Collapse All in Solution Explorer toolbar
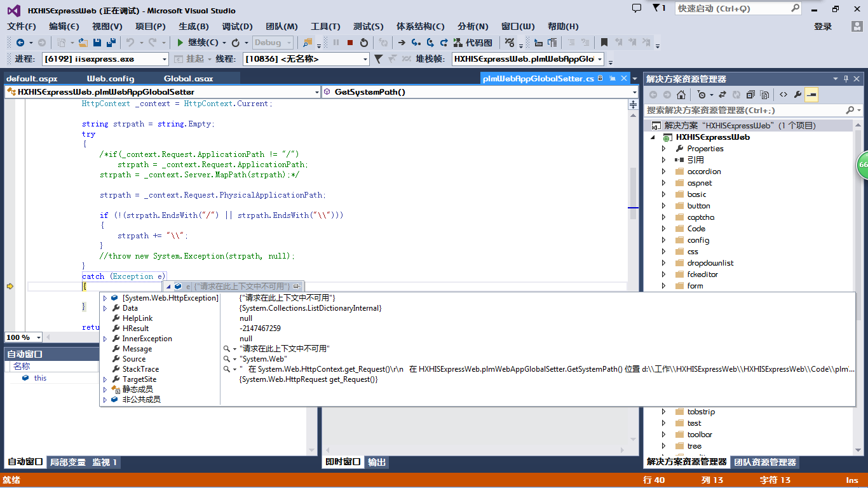868x488 pixels. (750, 95)
